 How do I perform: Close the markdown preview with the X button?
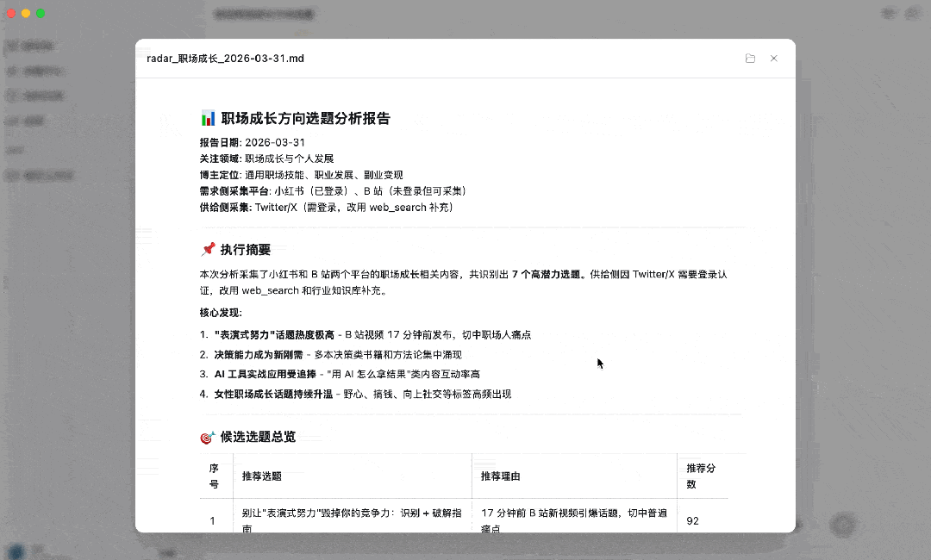(x=773, y=58)
